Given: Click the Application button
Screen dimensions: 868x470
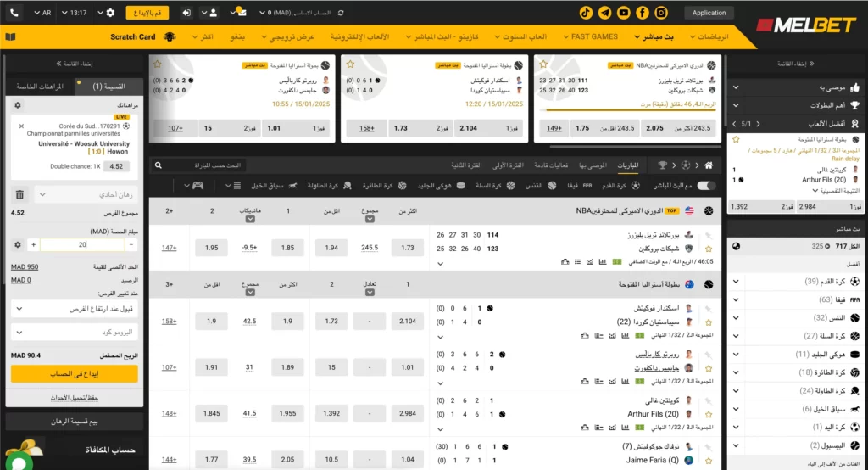Looking at the screenshot, I should [x=709, y=12].
